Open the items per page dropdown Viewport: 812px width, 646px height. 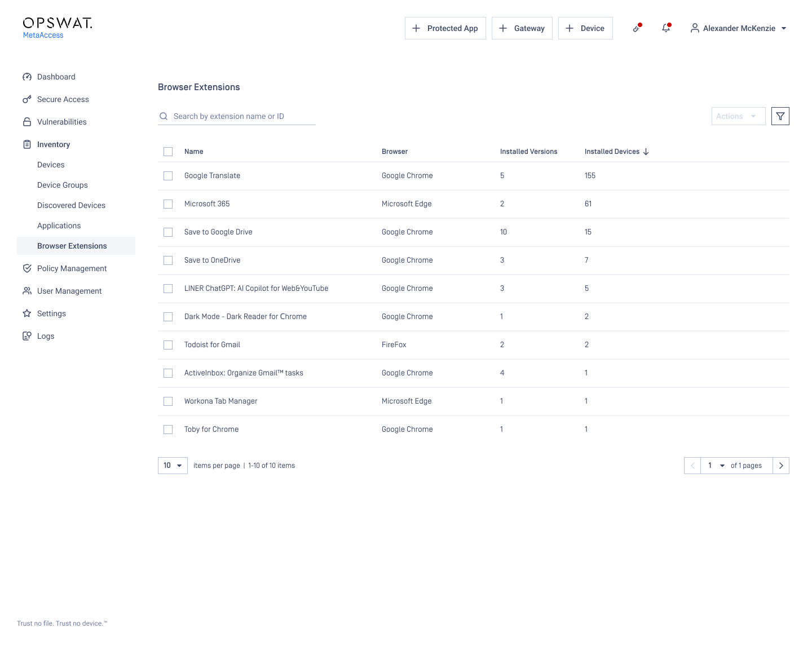(173, 466)
